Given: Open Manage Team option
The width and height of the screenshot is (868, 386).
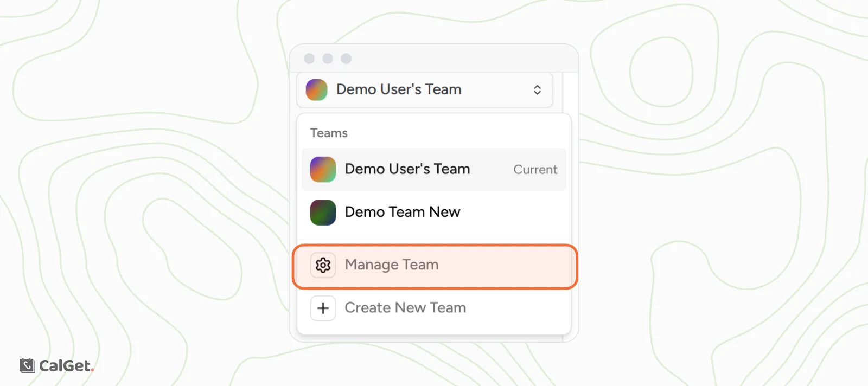Looking at the screenshot, I should point(435,266).
